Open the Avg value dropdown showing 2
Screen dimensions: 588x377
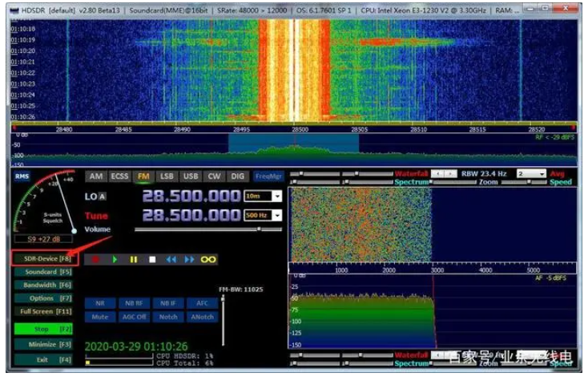(x=542, y=173)
